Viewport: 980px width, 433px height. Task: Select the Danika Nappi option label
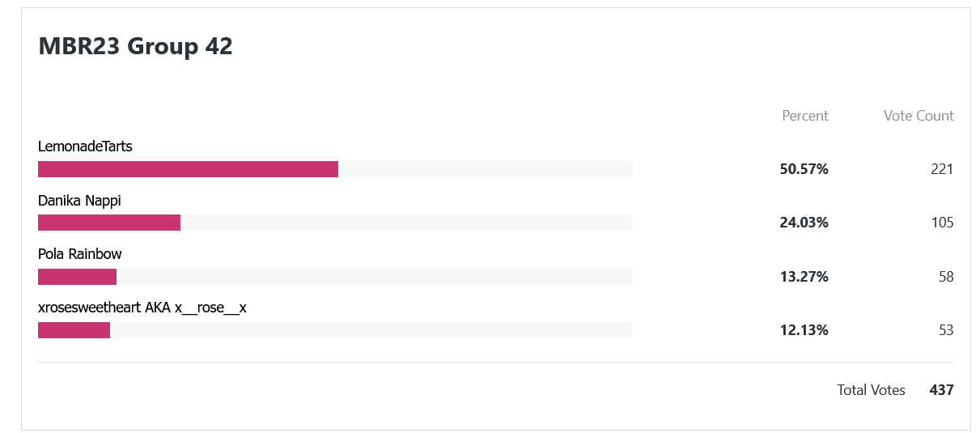[x=79, y=201]
